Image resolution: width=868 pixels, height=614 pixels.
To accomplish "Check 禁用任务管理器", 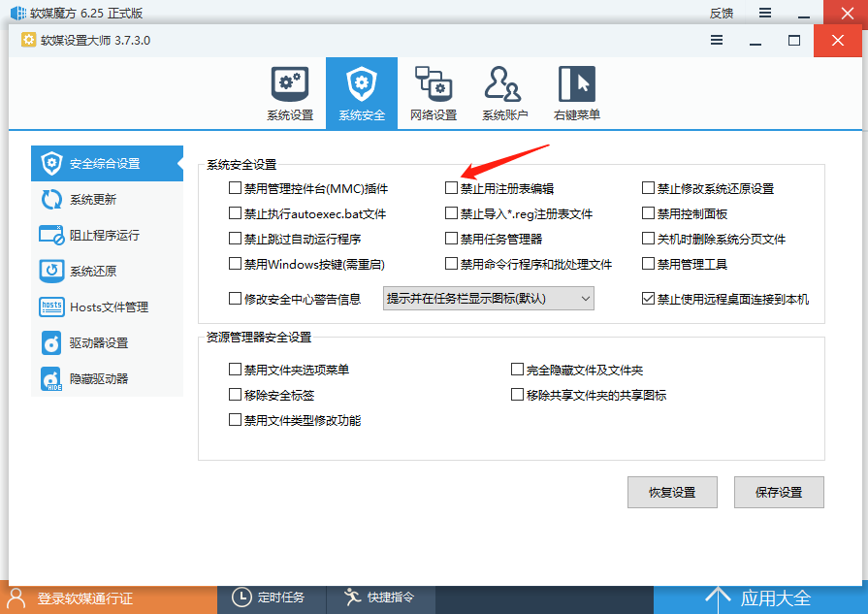I will click(451, 238).
